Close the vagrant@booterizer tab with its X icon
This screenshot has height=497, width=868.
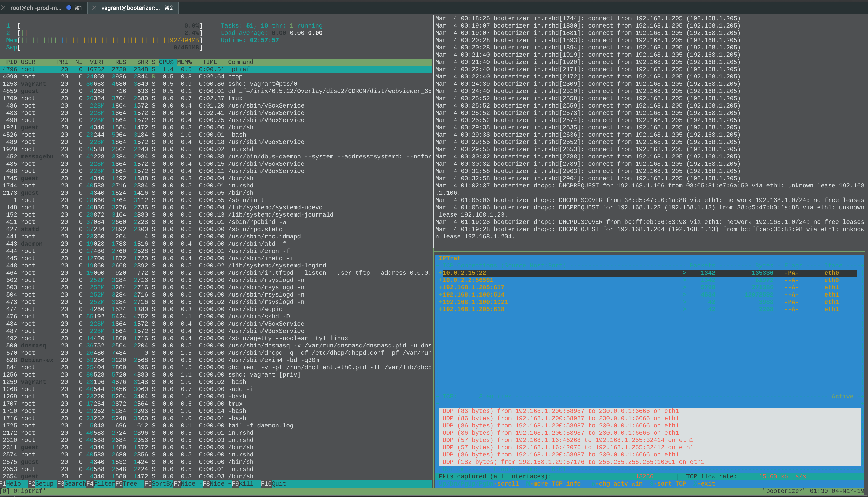click(94, 8)
